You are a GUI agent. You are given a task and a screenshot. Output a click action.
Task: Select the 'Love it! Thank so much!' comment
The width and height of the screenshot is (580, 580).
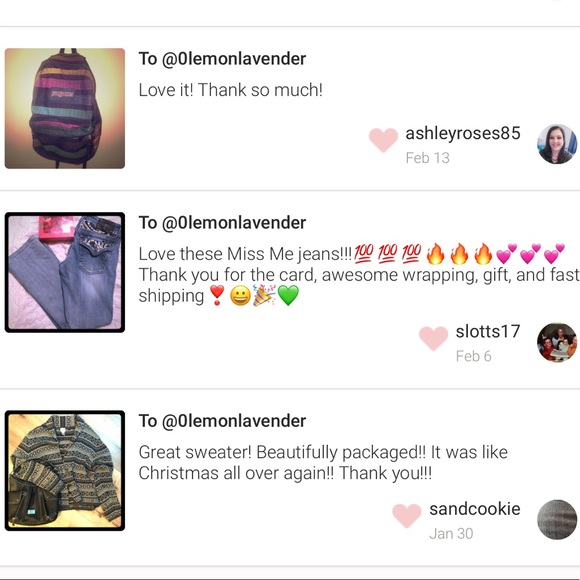(x=230, y=90)
